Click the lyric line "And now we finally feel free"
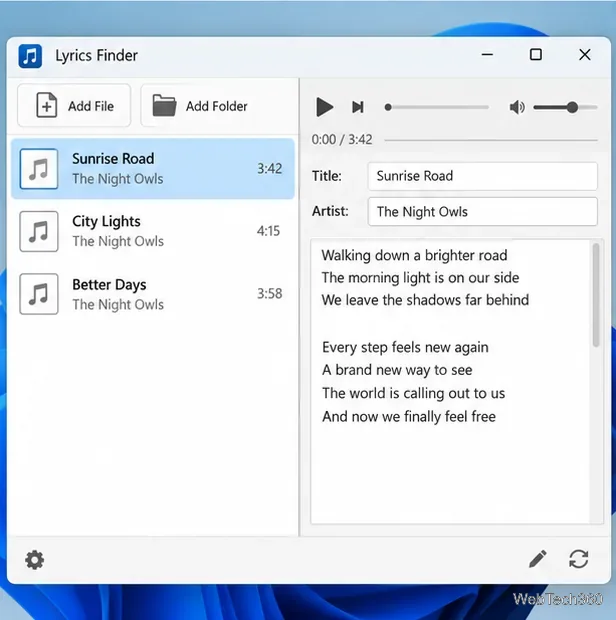The width and height of the screenshot is (616, 620). [409, 417]
